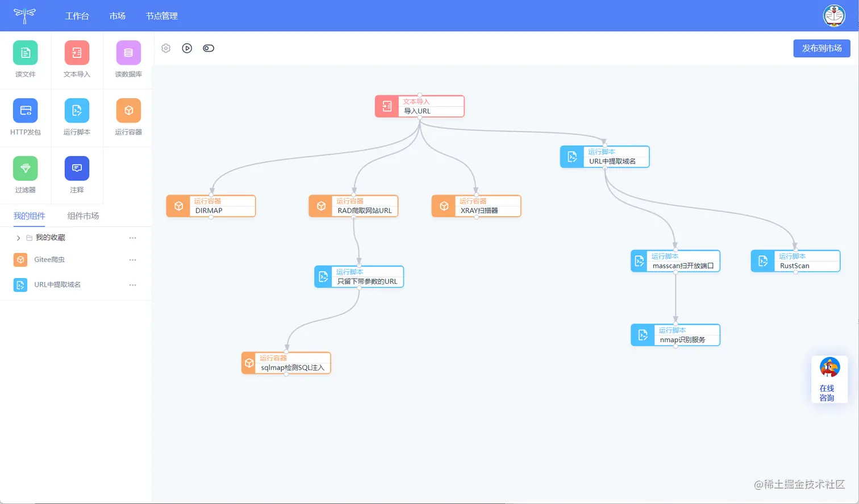Select the HTTP发包 component icon
The width and height of the screenshot is (859, 504).
point(26,111)
